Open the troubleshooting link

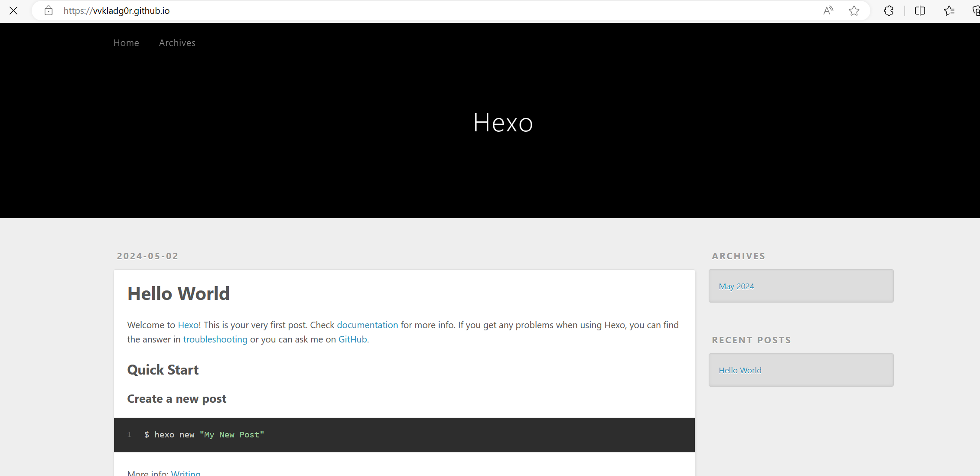215,339
